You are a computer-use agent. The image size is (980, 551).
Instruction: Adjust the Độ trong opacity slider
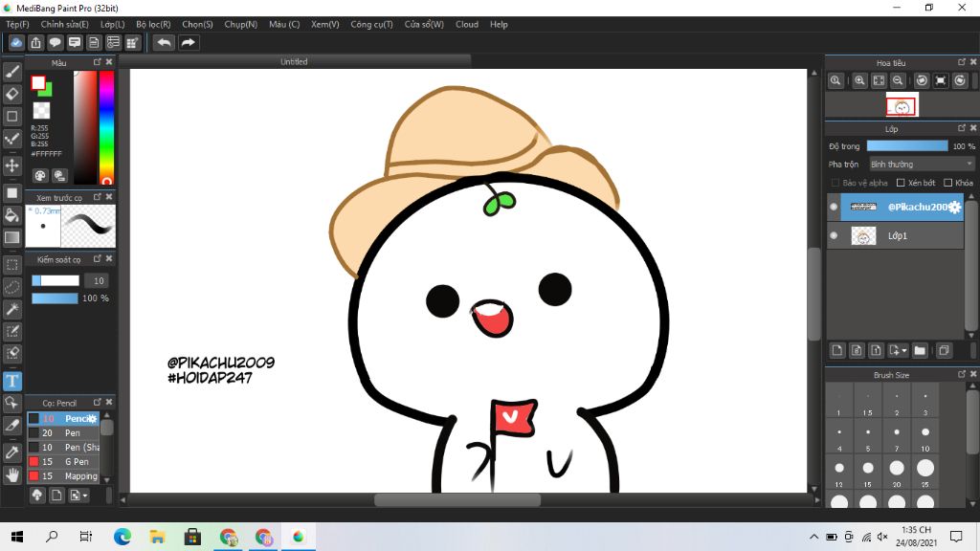[907, 146]
